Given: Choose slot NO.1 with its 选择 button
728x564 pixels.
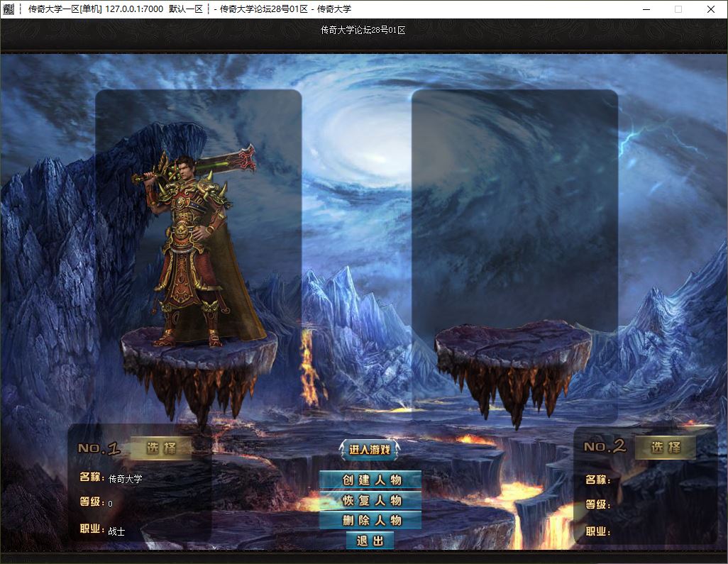Looking at the screenshot, I should (x=160, y=448).
